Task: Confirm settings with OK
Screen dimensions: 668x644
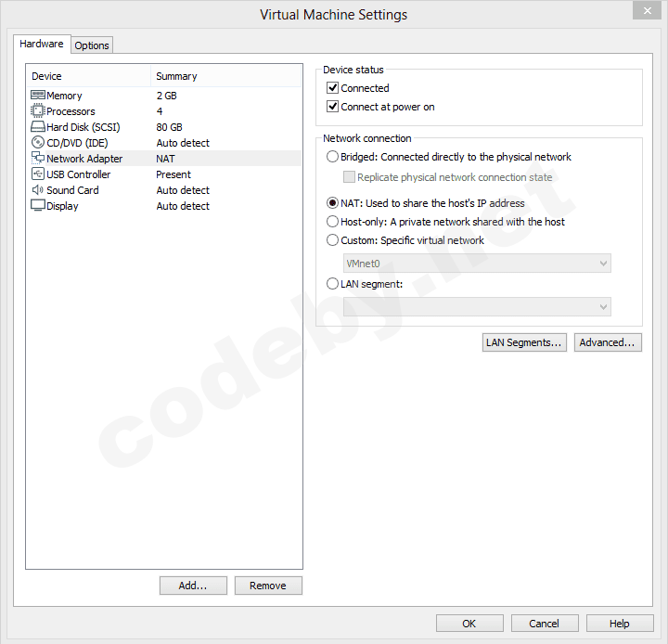Action: pos(469,624)
